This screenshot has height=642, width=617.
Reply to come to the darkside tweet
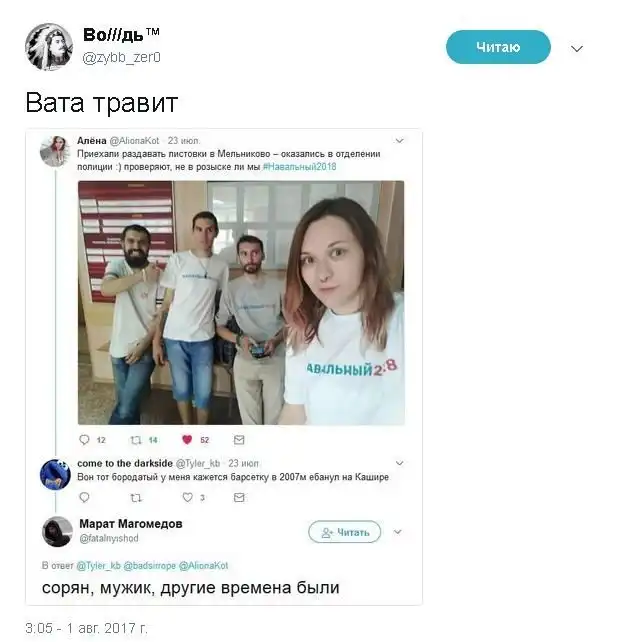[x=84, y=497]
